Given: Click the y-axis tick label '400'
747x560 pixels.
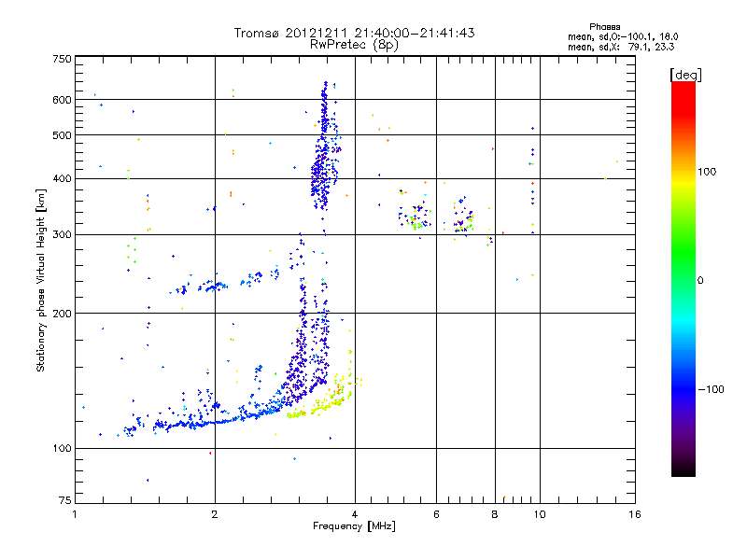Looking at the screenshot, I should (62, 179).
